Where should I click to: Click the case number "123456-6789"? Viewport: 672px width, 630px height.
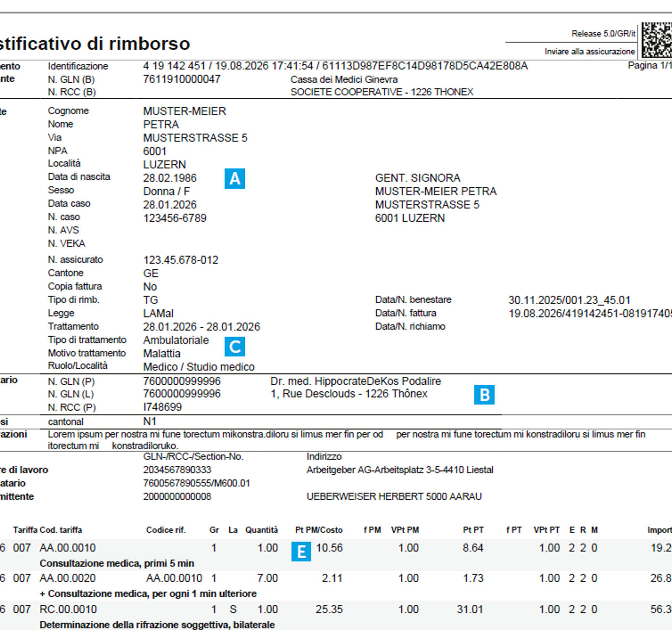[175, 218]
